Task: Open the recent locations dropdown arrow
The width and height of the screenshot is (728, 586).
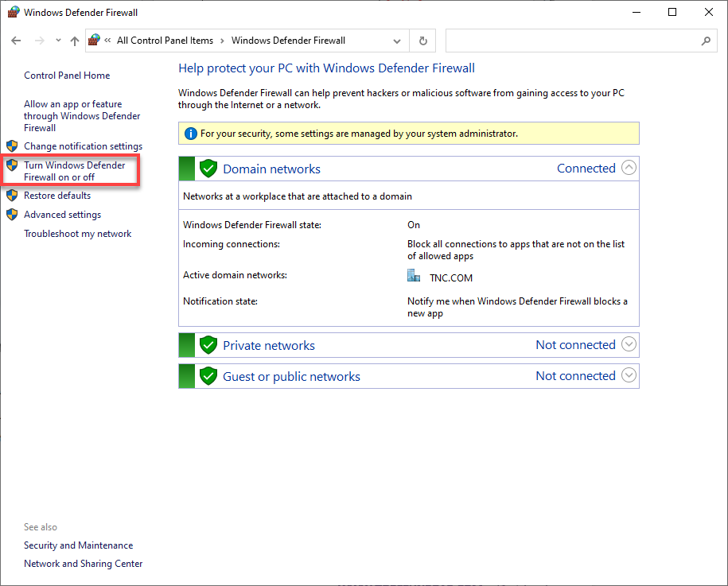Action: click(x=58, y=41)
